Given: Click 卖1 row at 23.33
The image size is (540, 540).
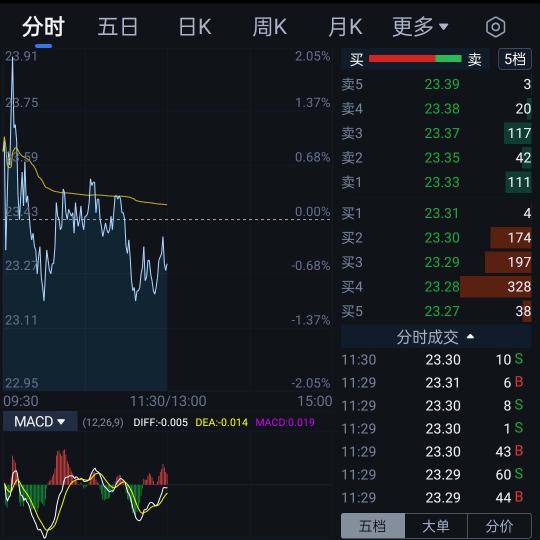Looking at the screenshot, I should pos(436,182).
